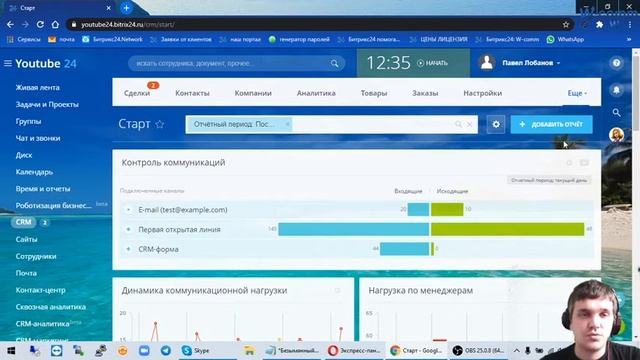Click inside the report filter field

[331, 124]
